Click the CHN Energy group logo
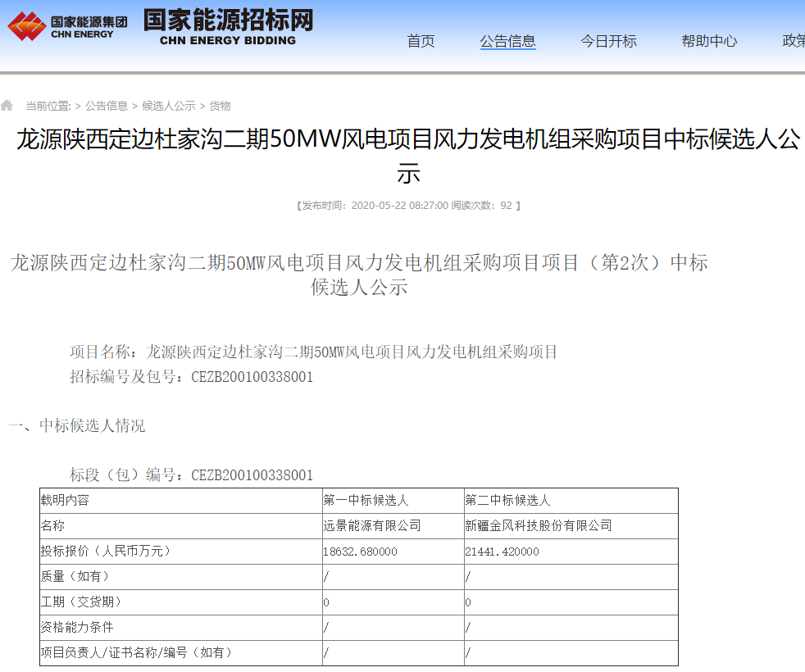The width and height of the screenshot is (805, 672). 67,26
